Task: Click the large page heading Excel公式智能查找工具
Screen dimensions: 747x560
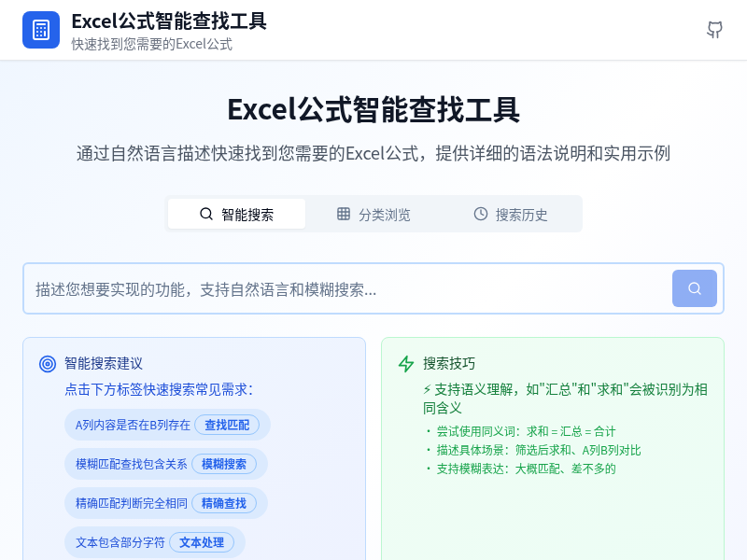Action: coord(373,109)
